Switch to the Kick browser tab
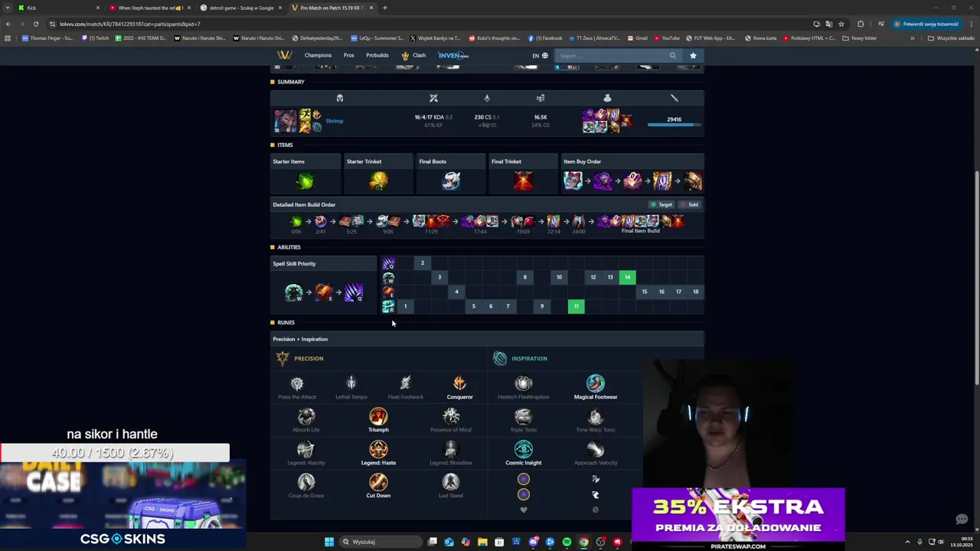 (x=57, y=8)
